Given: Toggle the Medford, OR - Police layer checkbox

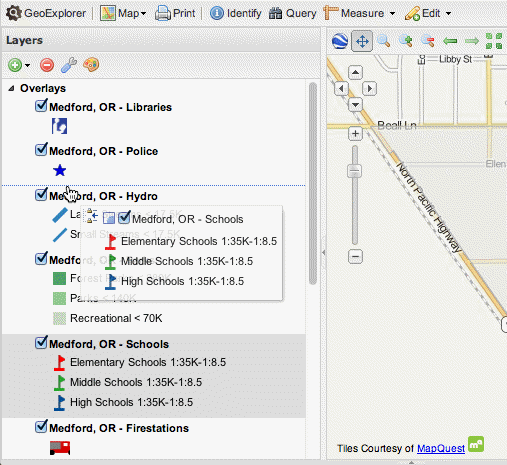Looking at the screenshot, I should pyautogui.click(x=41, y=150).
